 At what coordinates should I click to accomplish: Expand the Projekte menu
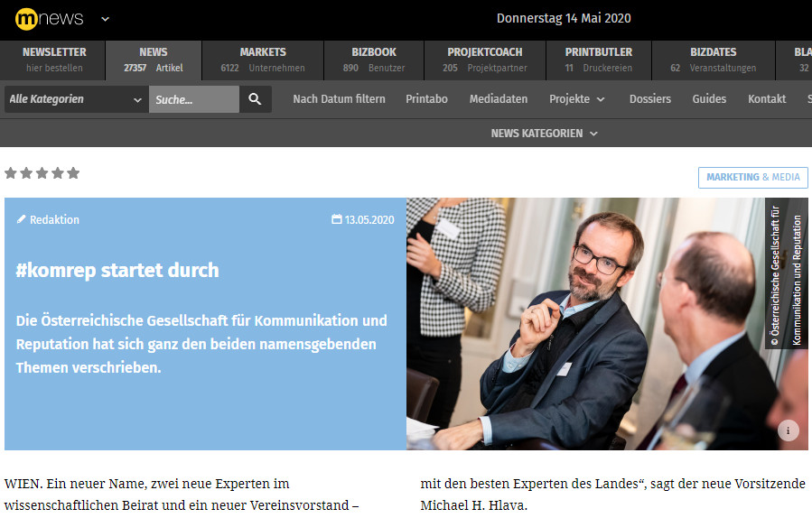576,99
